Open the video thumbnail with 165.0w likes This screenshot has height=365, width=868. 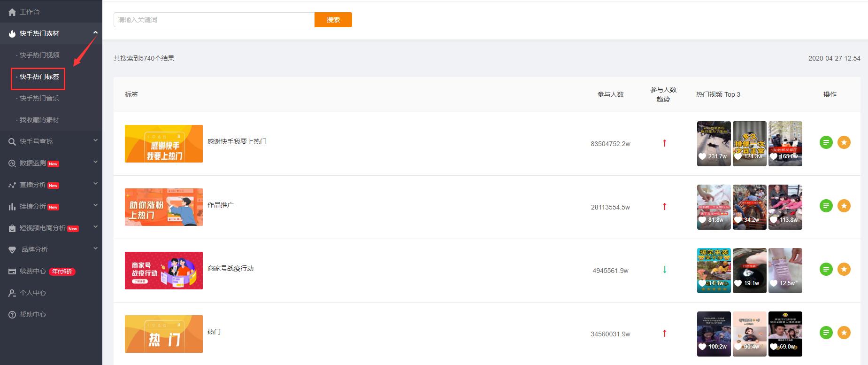click(785, 144)
